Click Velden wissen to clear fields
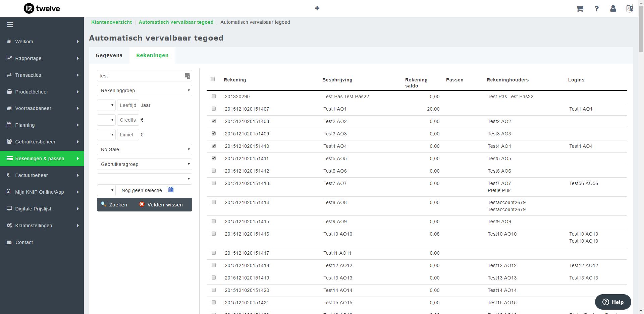 [161, 205]
